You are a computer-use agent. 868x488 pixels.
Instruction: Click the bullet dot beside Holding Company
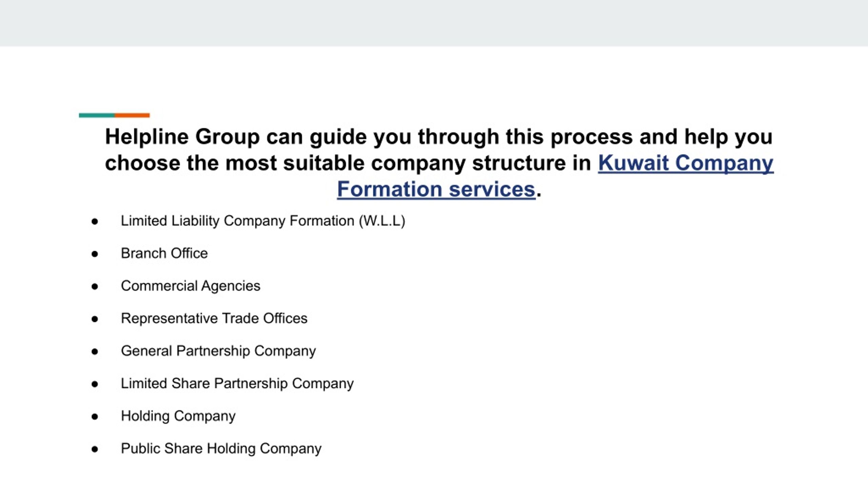pos(95,416)
